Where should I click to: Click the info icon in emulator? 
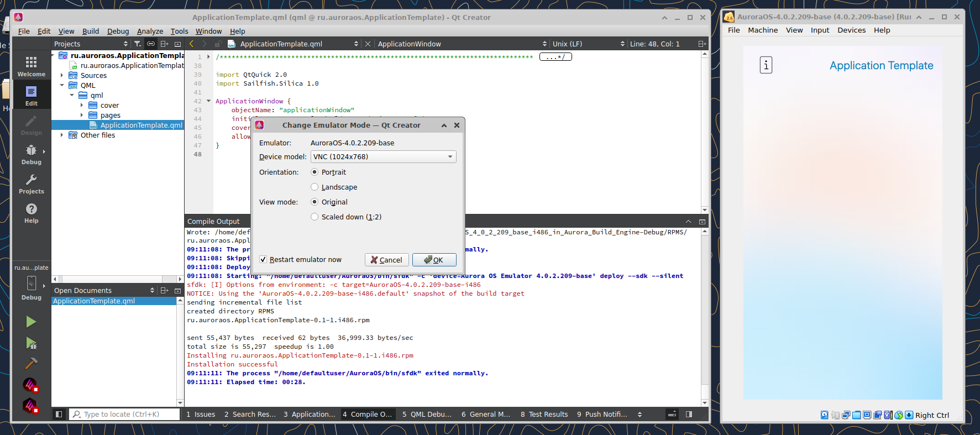pyautogui.click(x=766, y=65)
